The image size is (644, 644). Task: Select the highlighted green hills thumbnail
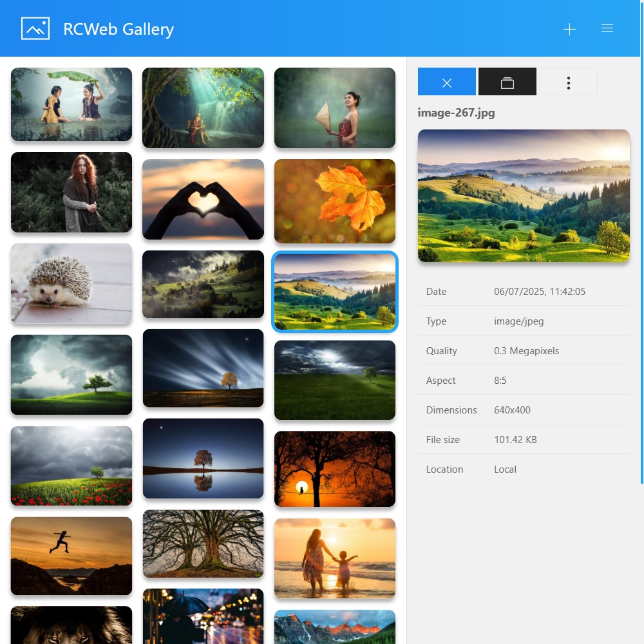pyautogui.click(x=335, y=292)
